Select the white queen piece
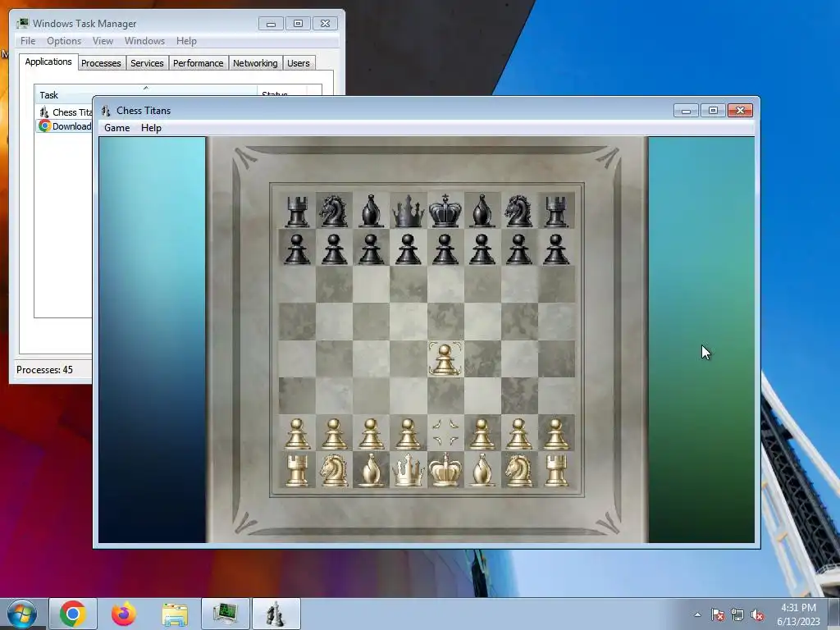Image resolution: width=840 pixels, height=630 pixels. (x=409, y=470)
